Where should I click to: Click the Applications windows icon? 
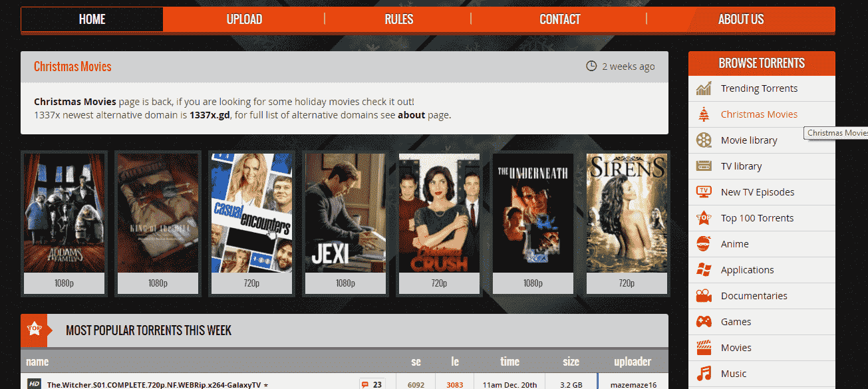(x=704, y=270)
